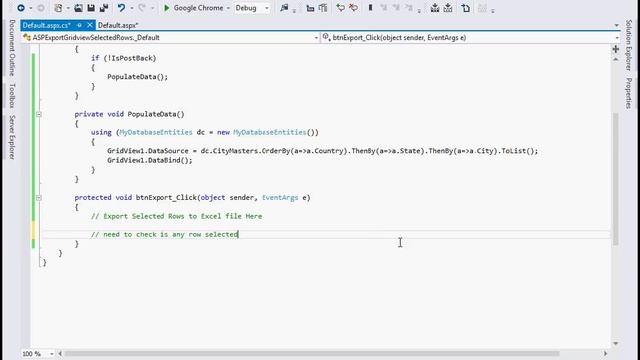Image resolution: width=640 pixels, height=360 pixels.
Task: Click the Open File toolbar icon
Action: [78, 8]
